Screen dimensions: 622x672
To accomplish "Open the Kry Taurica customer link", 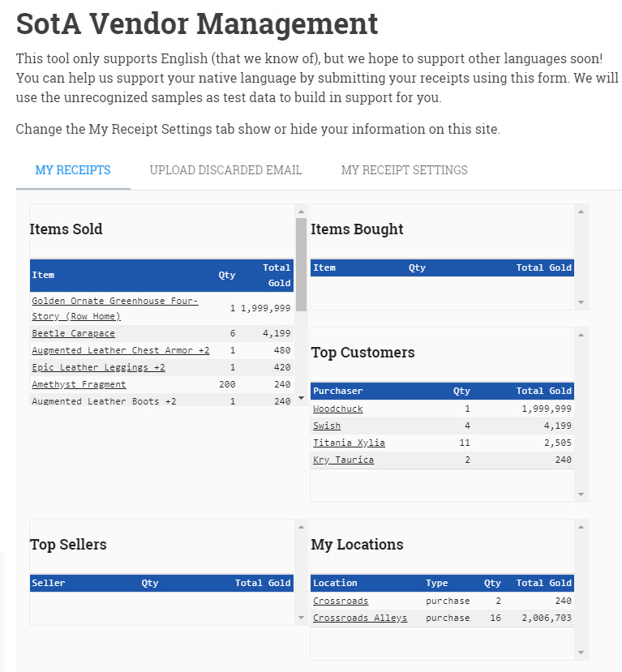I will 343,460.
